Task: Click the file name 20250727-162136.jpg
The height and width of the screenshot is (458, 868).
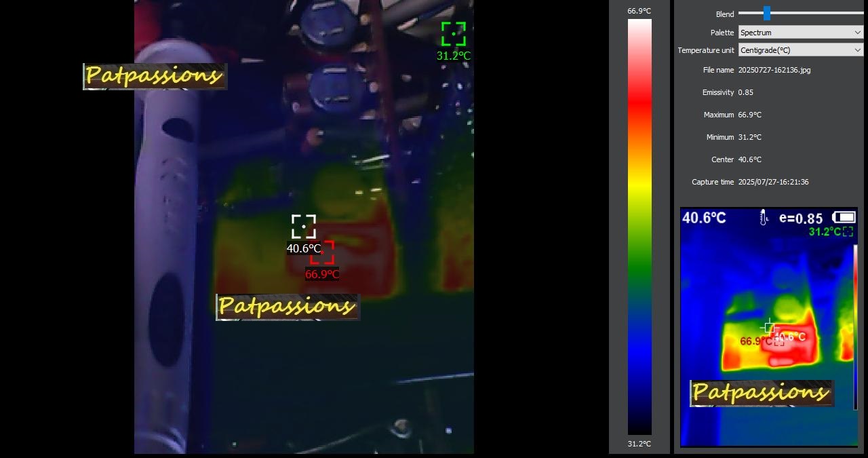Action: (774, 70)
